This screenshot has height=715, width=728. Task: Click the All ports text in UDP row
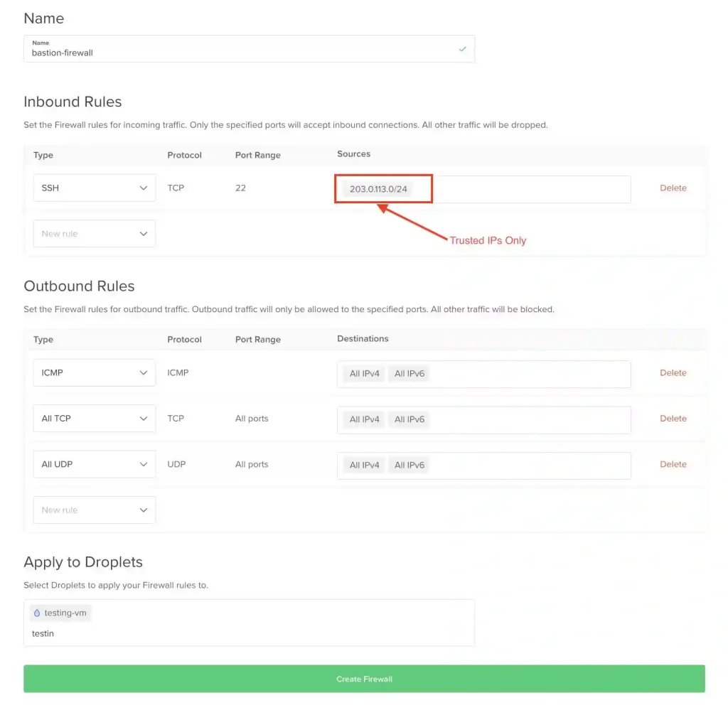click(252, 464)
